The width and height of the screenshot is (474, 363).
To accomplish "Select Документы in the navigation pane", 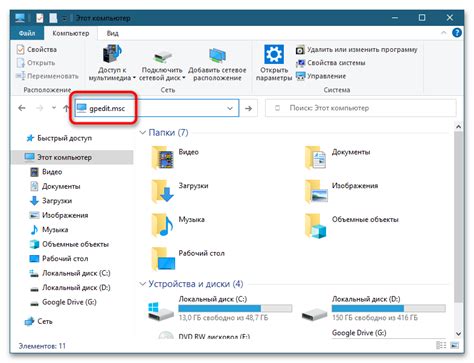I will (x=55, y=186).
